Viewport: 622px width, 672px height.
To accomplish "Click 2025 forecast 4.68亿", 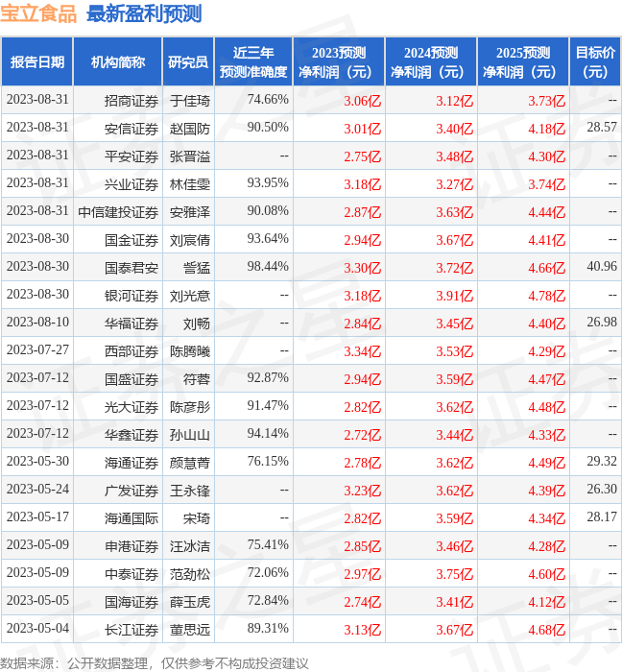I will [x=546, y=630].
